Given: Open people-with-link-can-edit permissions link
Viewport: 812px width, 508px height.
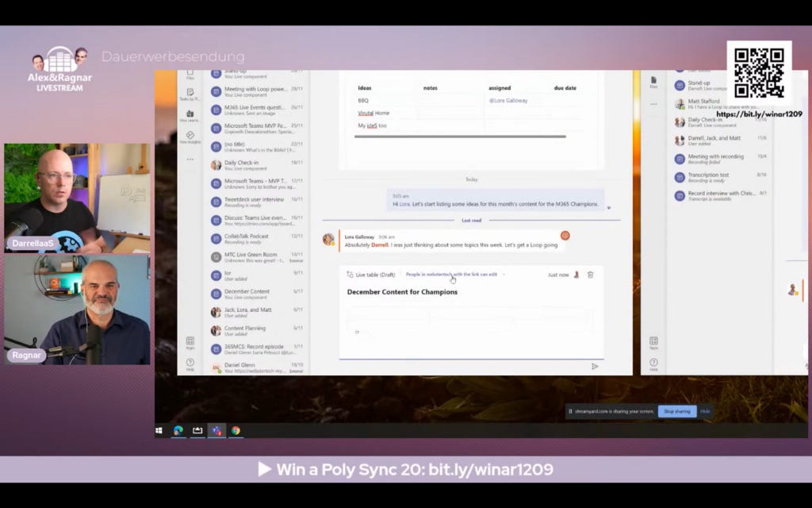Looking at the screenshot, I should 451,274.
